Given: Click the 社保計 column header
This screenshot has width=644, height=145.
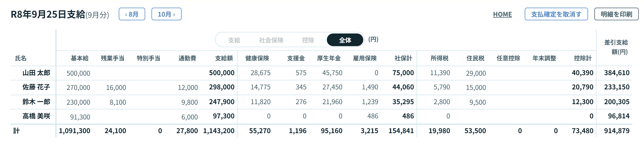Looking at the screenshot, I should [x=404, y=58].
